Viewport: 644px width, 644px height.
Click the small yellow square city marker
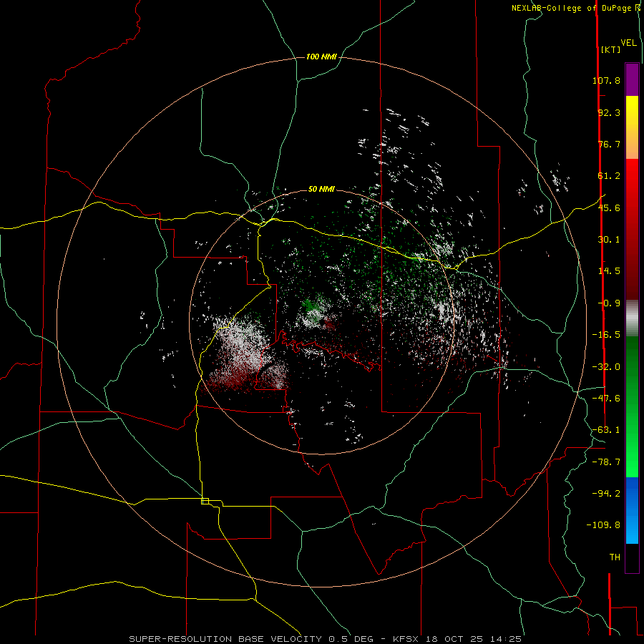click(x=205, y=501)
